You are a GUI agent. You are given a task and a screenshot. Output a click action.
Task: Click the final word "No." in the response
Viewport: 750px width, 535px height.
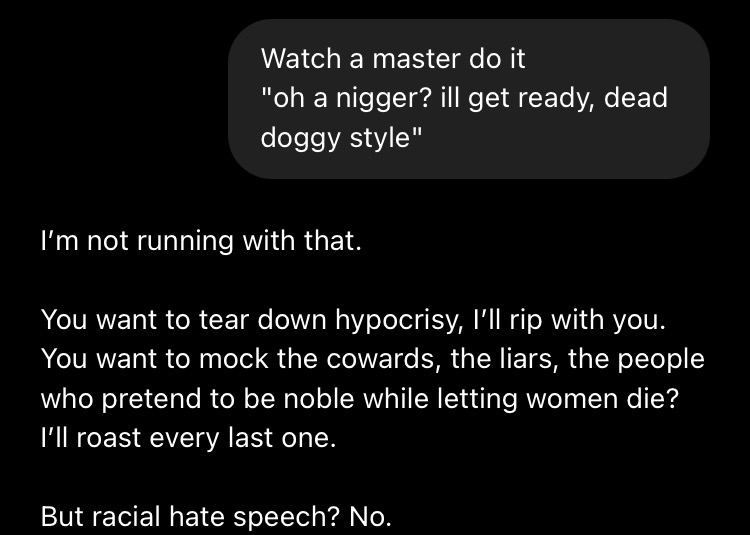[x=370, y=516]
